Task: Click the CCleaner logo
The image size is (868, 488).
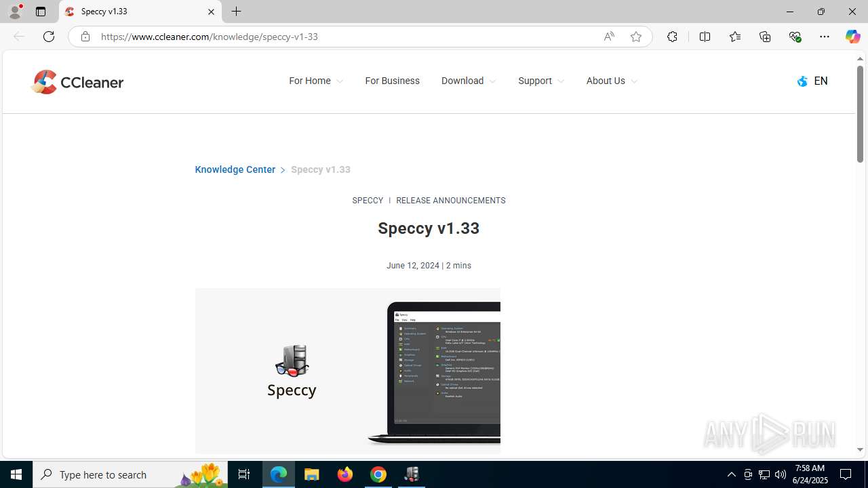Action: point(77,82)
